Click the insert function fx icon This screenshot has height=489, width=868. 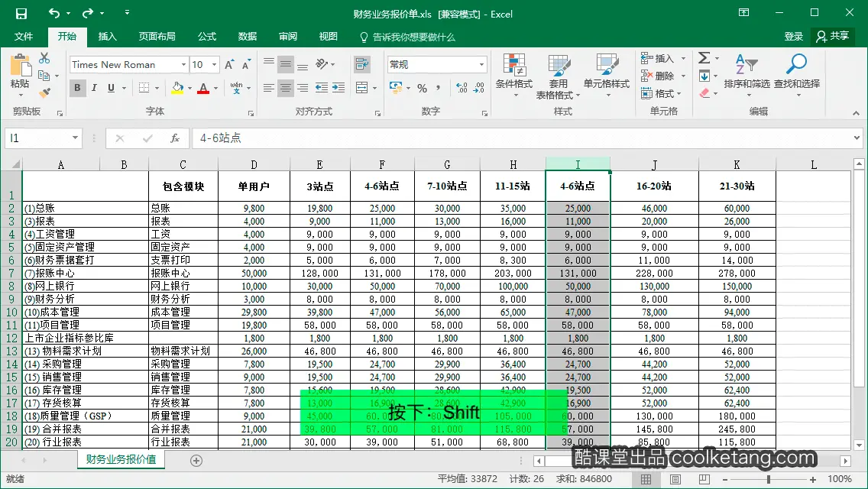coord(175,138)
